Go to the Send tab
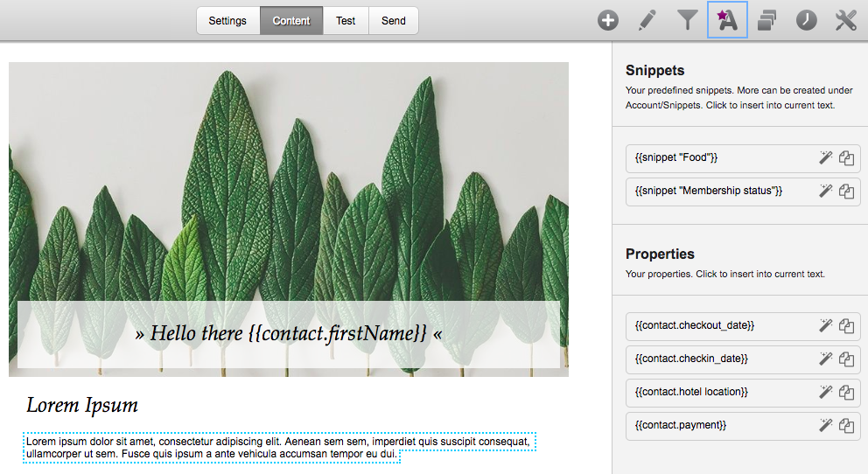Screen dimensions: 868x474 pyautogui.click(x=394, y=20)
